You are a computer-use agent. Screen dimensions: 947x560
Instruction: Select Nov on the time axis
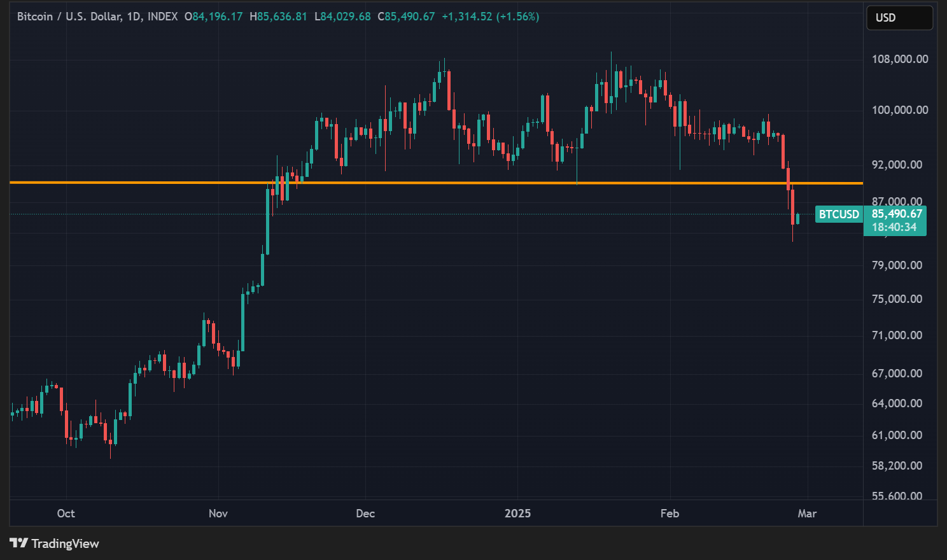pyautogui.click(x=218, y=514)
